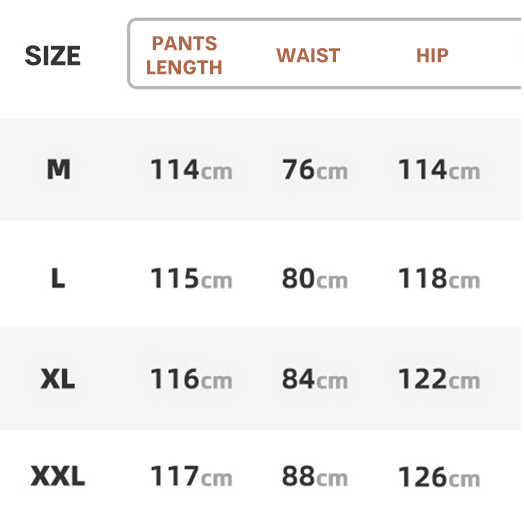Click the 114cm hip value for M
Image resolution: width=524 pixels, height=529 pixels.
point(439,169)
